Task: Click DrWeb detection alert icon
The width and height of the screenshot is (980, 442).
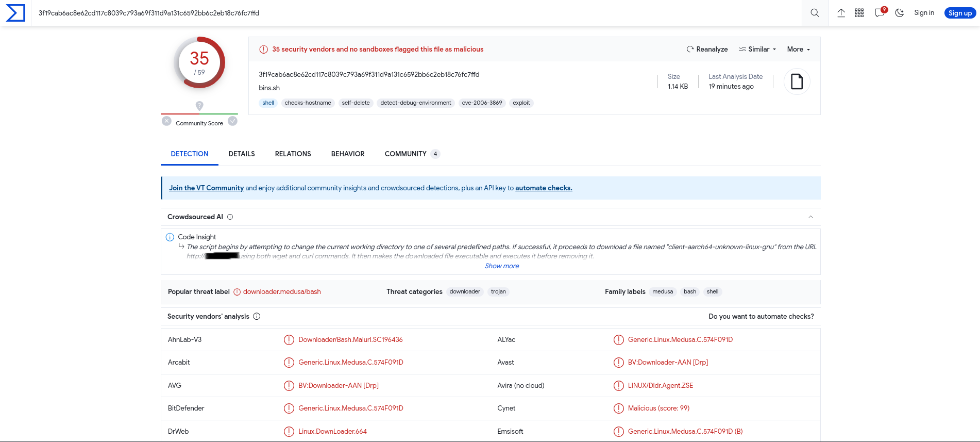Action: tap(289, 432)
